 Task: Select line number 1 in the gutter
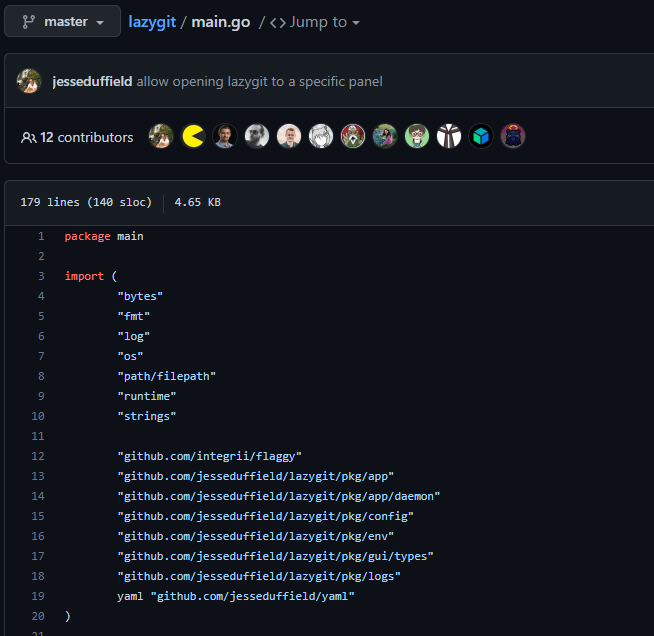coord(41,236)
